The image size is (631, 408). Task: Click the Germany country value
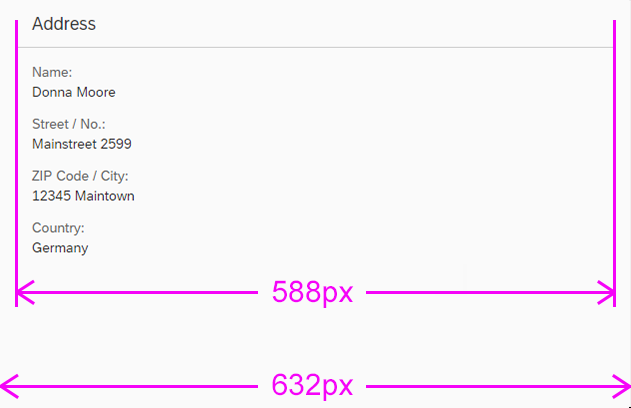point(60,248)
